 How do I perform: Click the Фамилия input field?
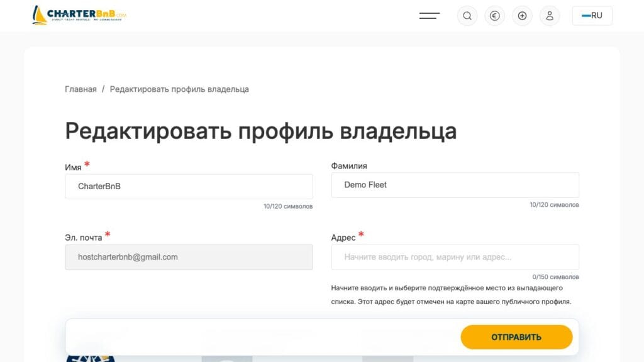pyautogui.click(x=455, y=185)
